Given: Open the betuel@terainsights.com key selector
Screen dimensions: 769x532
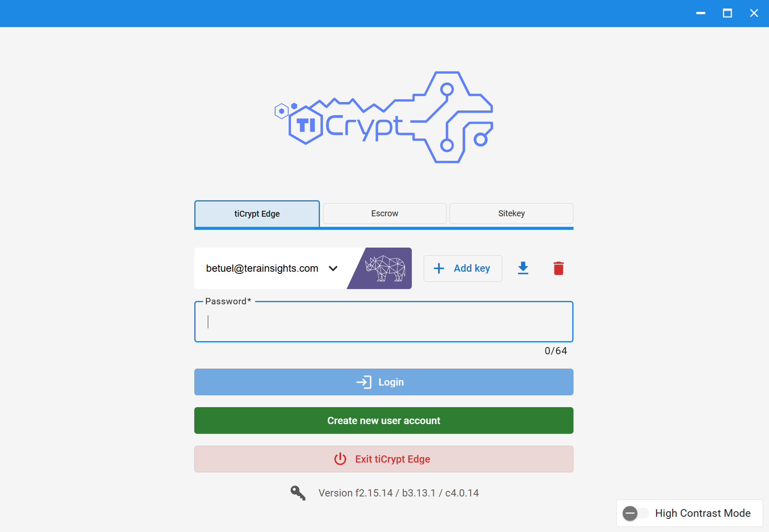Looking at the screenshot, I should point(262,268).
